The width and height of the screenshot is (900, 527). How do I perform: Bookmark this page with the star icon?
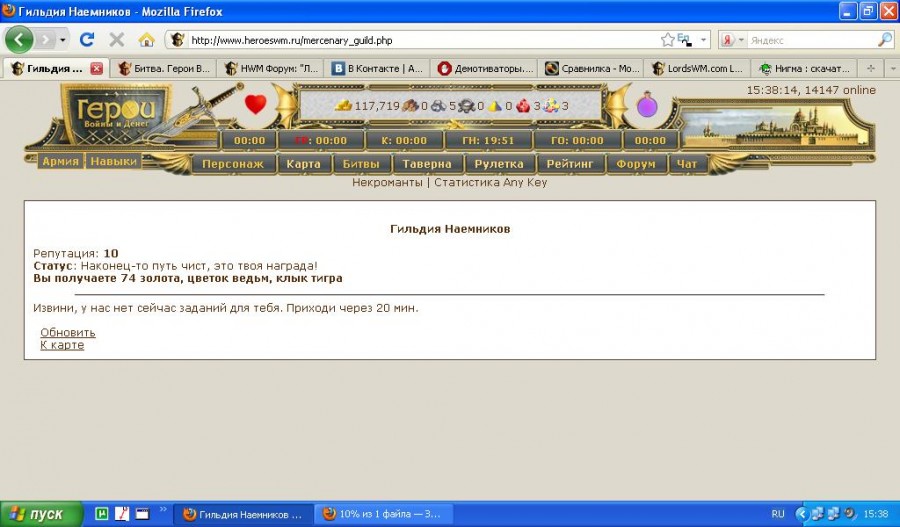667,40
